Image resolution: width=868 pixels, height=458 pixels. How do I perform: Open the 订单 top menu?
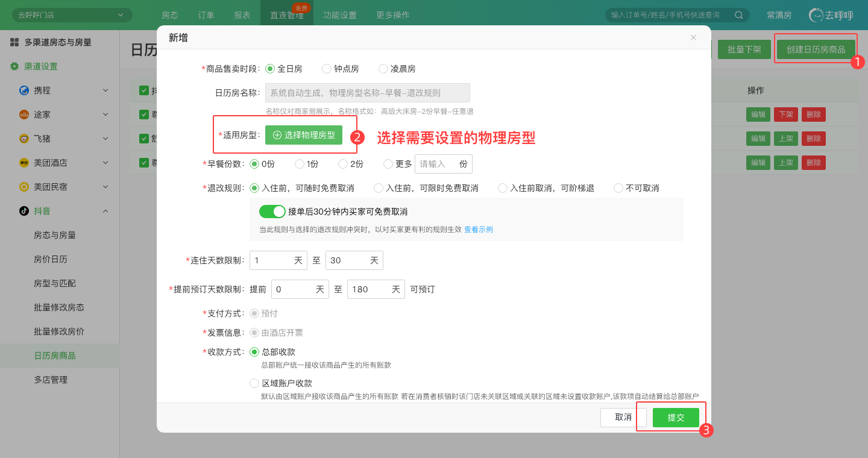coord(206,15)
